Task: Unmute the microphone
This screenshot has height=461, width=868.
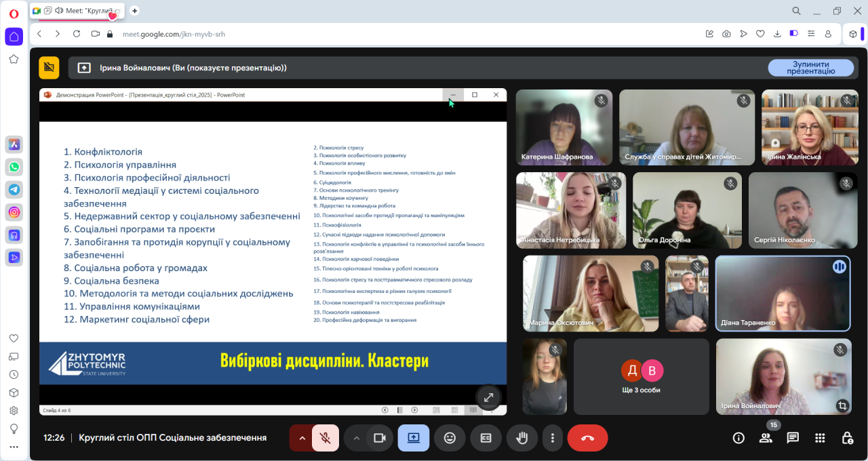Action: [x=325, y=438]
